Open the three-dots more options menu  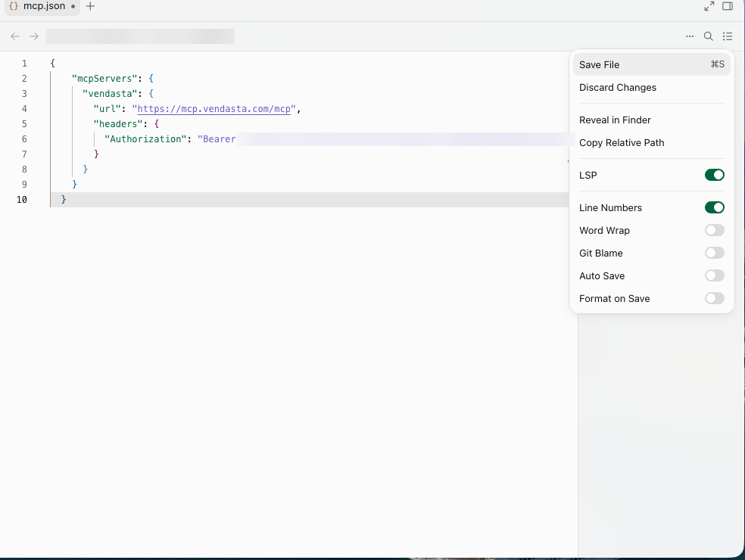pyautogui.click(x=690, y=36)
